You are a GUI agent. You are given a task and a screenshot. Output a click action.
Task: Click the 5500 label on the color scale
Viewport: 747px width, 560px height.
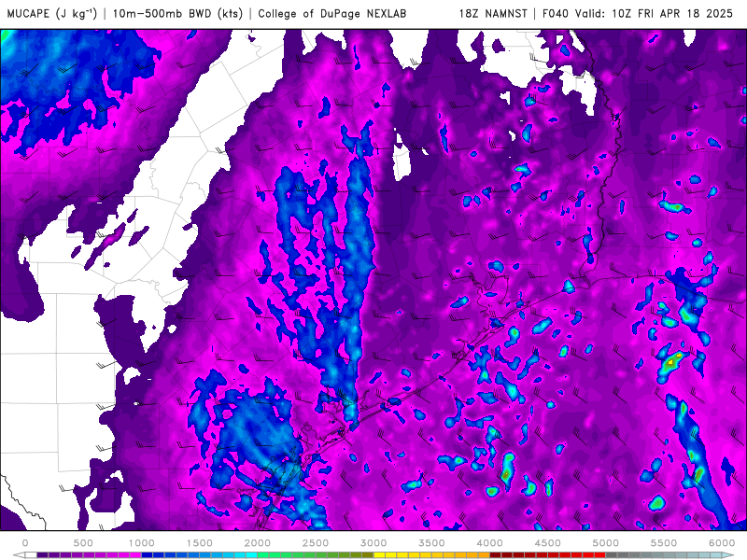[664, 543]
